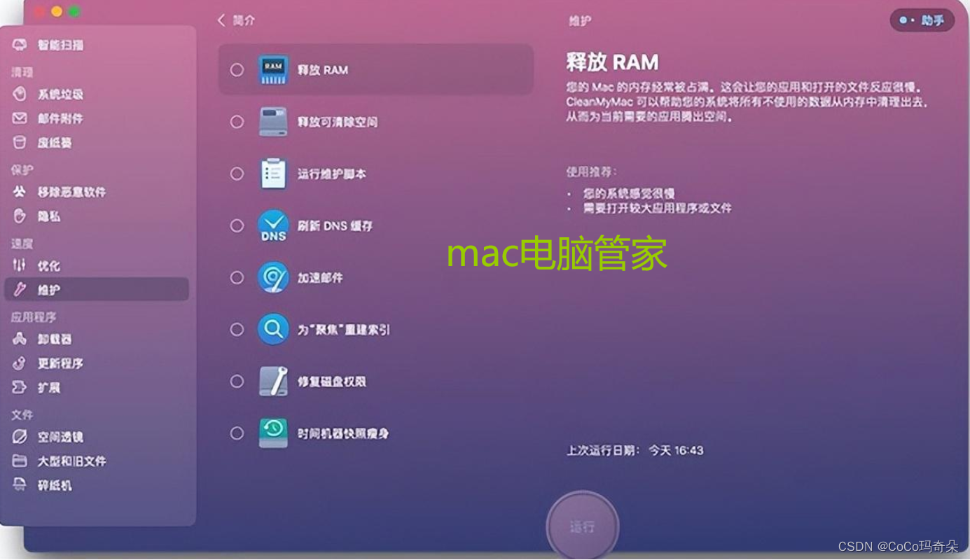The image size is (970, 560).
Task: Click the 更新程序 sidebar label
Action: (60, 363)
